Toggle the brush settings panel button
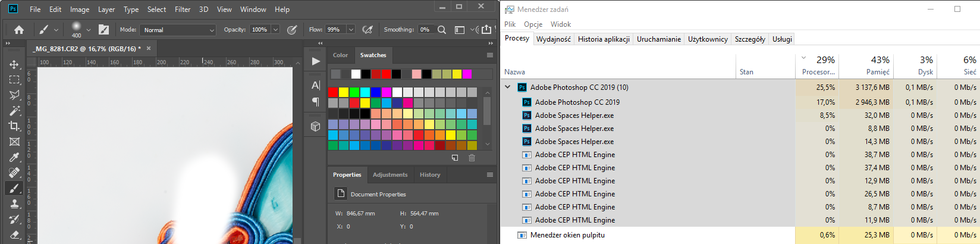Viewport: 980px width, 244px height. point(103,30)
